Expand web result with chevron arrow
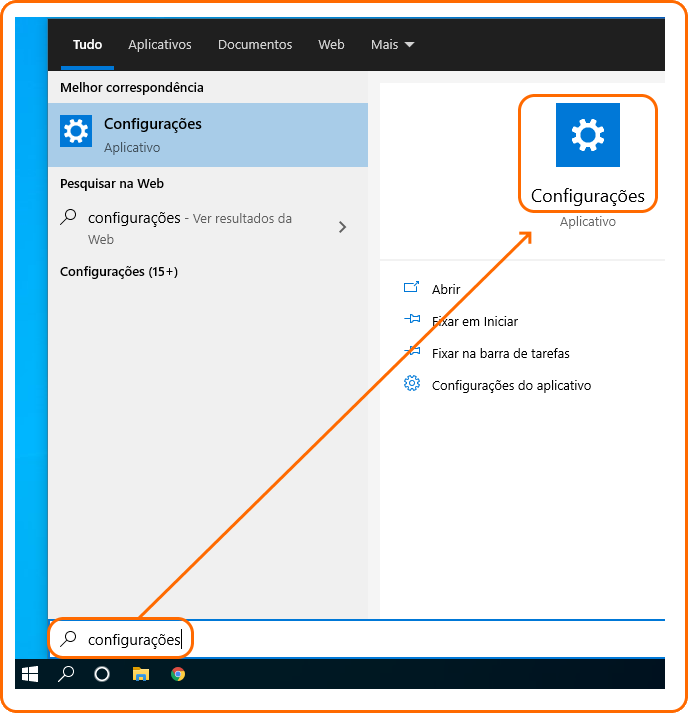Image resolution: width=688 pixels, height=713 pixels. point(342,227)
